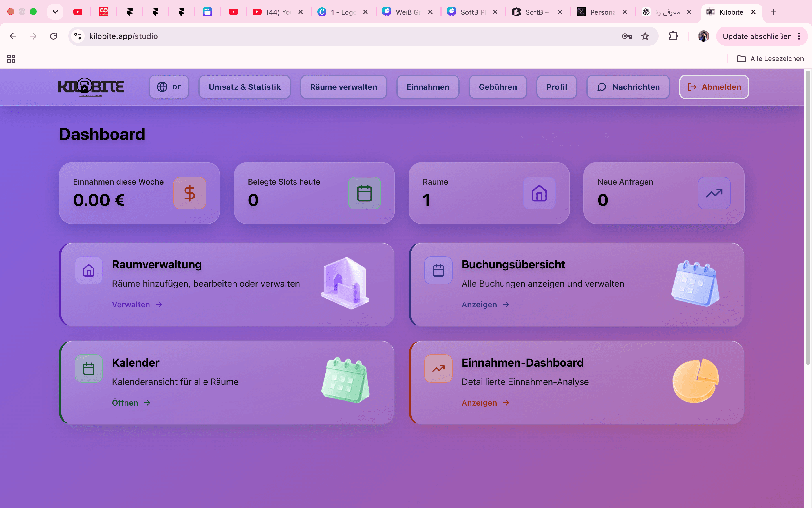The image size is (812, 508).
Task: Click Anzeigen under Einnahmen-Dashboard
Action: tap(486, 402)
